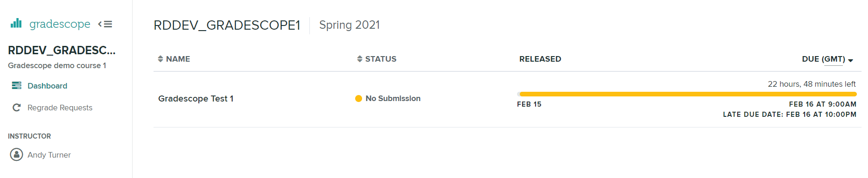The height and width of the screenshot is (178, 868).
Task: Open the Dashboard sidebar item
Action: tap(47, 86)
